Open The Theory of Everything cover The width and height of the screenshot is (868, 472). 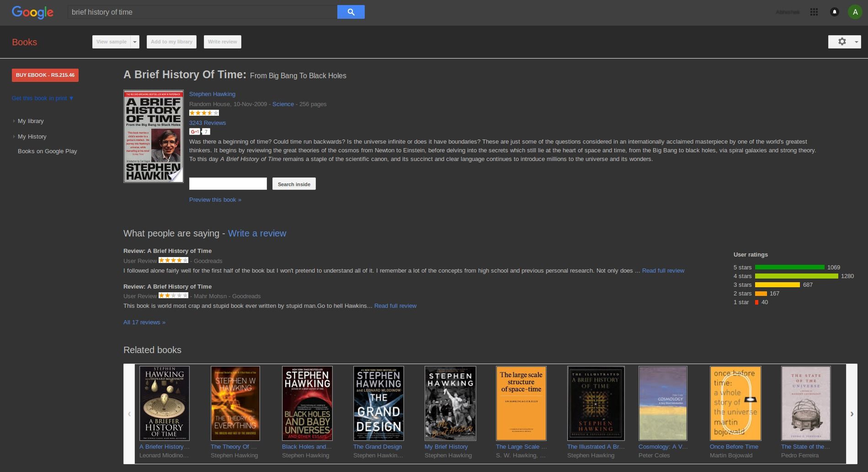point(235,403)
